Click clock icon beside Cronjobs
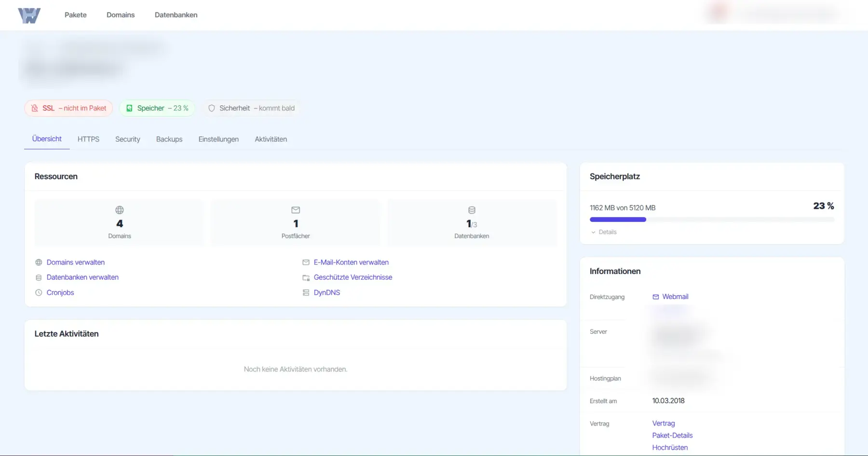Viewport: 868px width, 456px height. point(39,292)
